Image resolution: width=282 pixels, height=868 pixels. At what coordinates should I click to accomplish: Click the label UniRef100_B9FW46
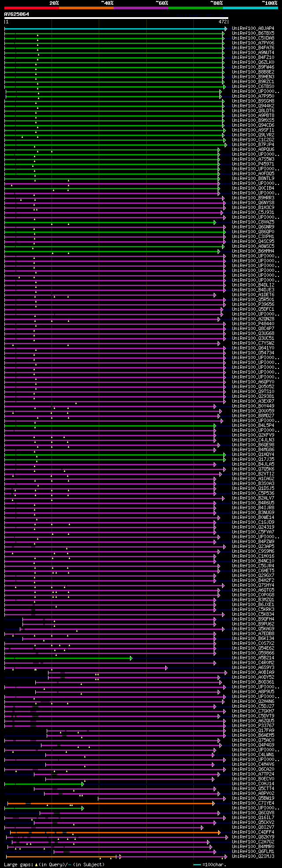tap(253, 67)
